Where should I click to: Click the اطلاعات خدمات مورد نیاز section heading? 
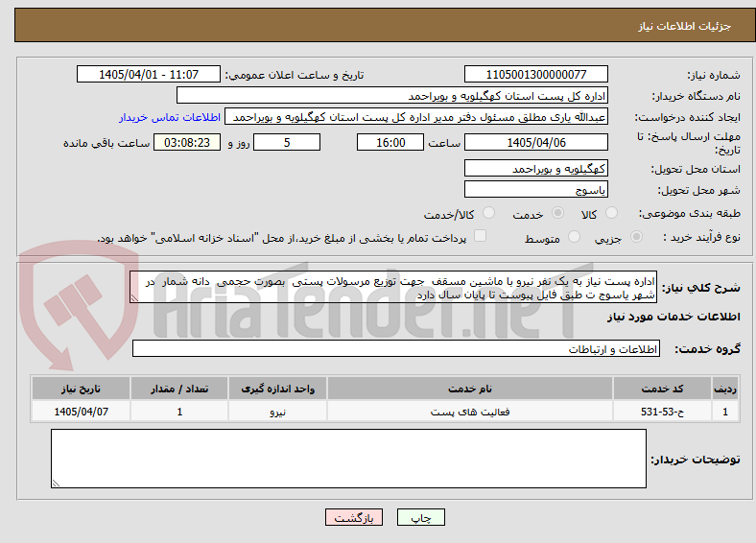(x=673, y=317)
